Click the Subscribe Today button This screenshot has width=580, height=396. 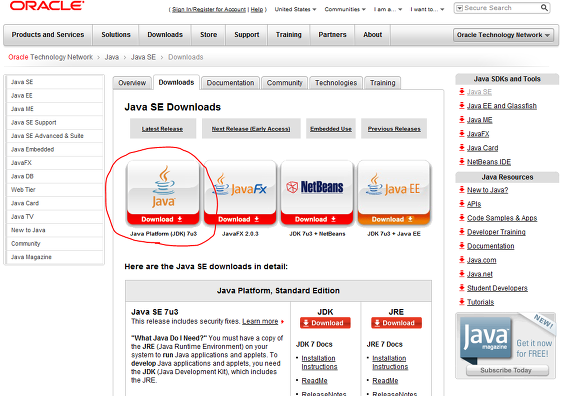(x=507, y=370)
